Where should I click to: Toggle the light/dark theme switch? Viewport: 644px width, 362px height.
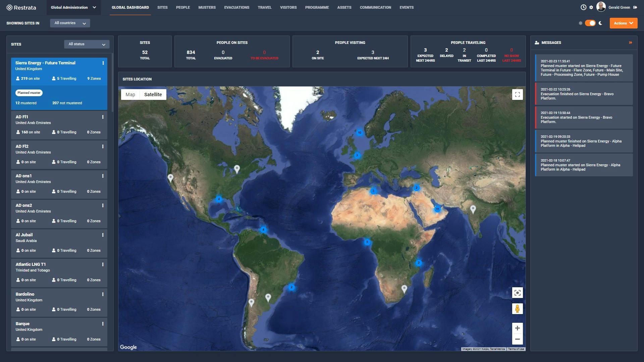(x=590, y=23)
